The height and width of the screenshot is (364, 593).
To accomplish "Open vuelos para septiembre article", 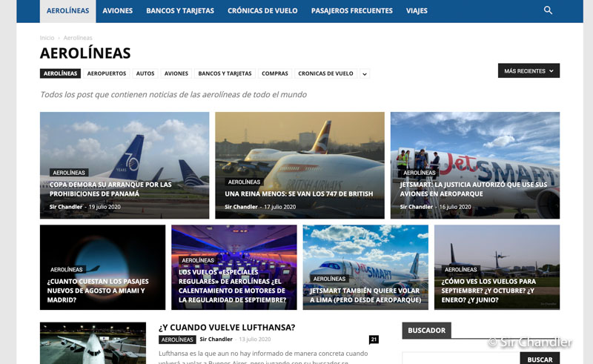I will pyautogui.click(x=488, y=291).
